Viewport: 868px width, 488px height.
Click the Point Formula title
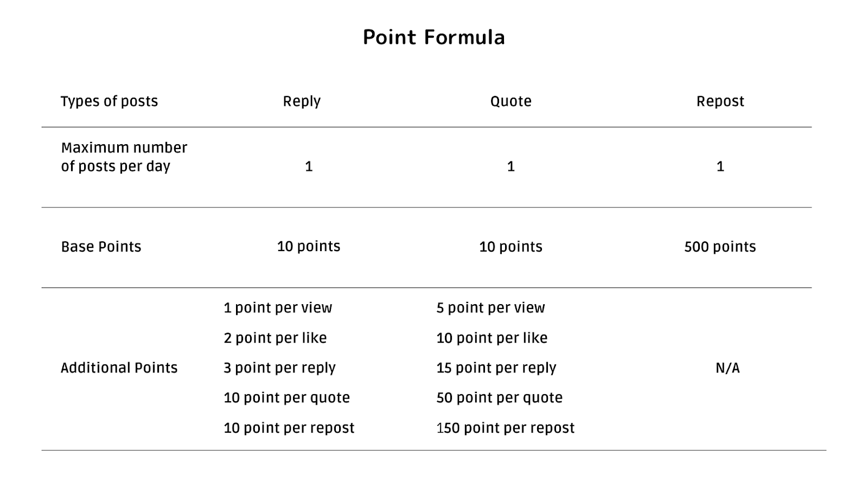click(x=434, y=37)
